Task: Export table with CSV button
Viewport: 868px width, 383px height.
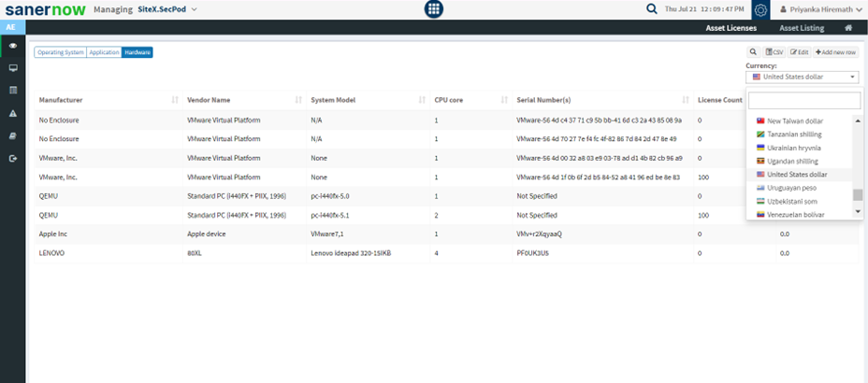Action: click(774, 52)
